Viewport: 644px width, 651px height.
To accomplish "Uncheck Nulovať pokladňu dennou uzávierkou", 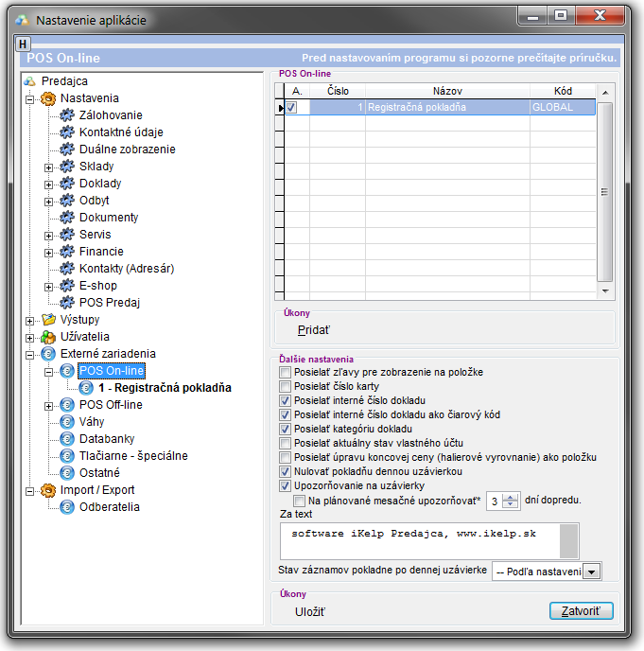I will click(286, 471).
